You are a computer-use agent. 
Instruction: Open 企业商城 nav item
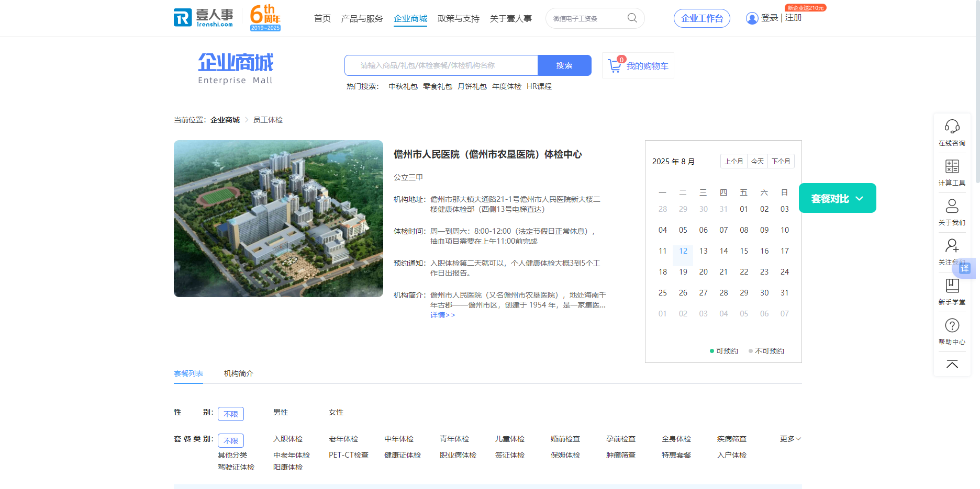click(410, 19)
